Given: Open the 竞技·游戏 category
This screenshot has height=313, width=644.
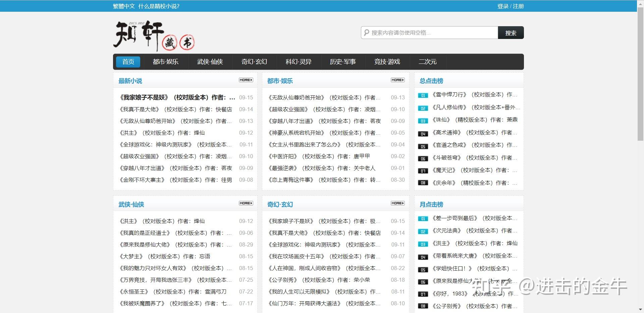Looking at the screenshot, I should (387, 61).
